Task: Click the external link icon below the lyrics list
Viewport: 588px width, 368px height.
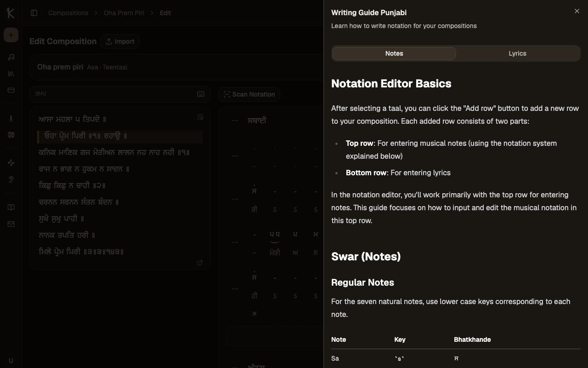Action: 200,263
